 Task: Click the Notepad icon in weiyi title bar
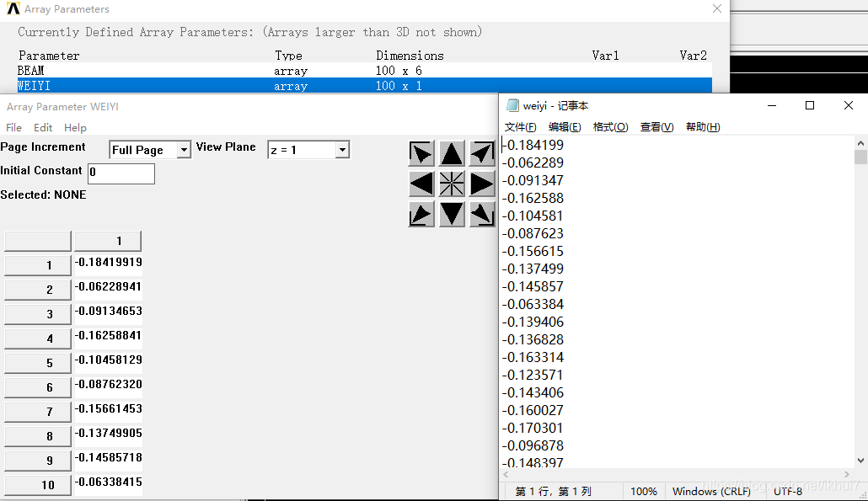pos(512,105)
